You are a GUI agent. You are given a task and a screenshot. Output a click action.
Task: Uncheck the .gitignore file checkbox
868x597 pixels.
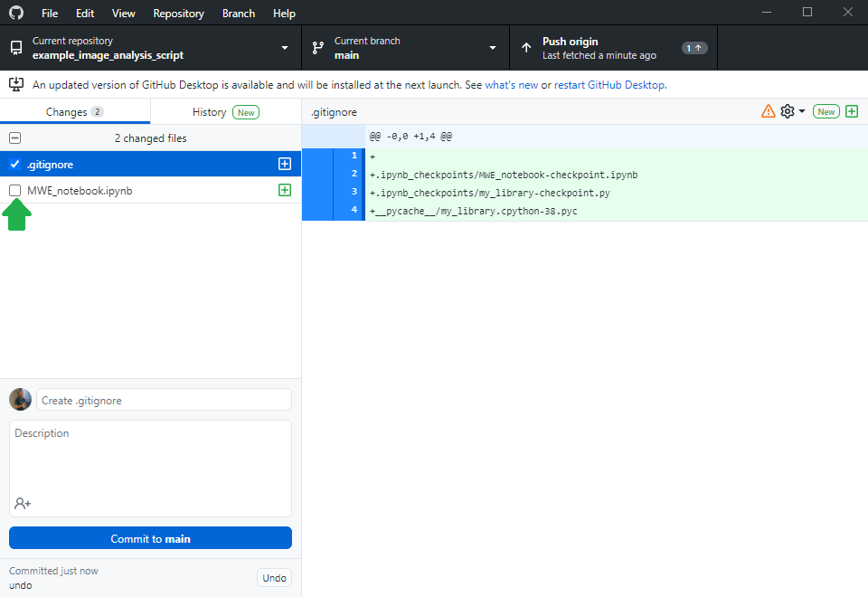(x=14, y=165)
